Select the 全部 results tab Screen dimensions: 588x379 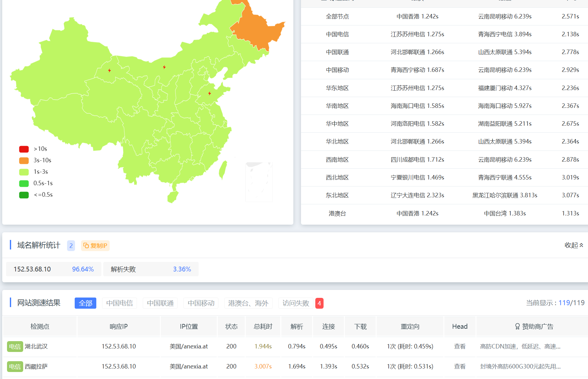85,303
